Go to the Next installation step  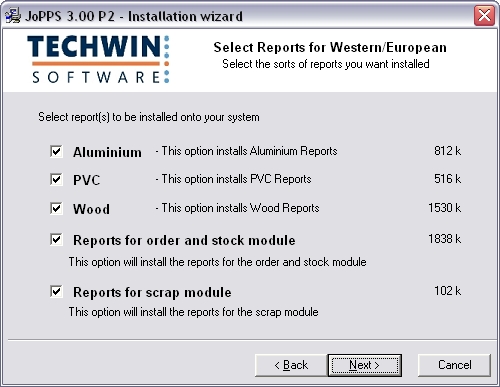click(365, 365)
